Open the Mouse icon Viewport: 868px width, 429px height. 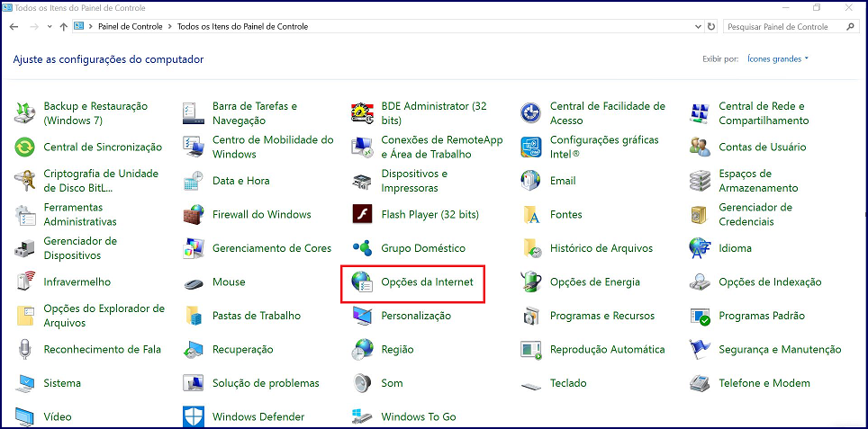(194, 283)
